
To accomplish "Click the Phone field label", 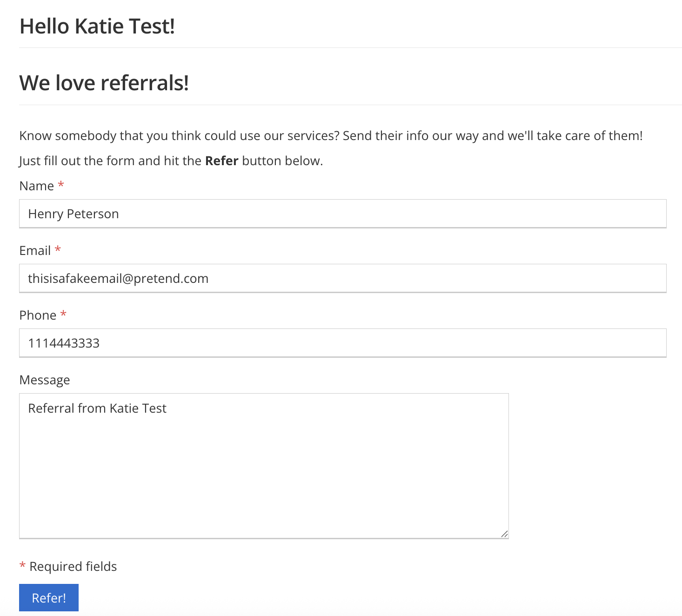I will [38, 315].
